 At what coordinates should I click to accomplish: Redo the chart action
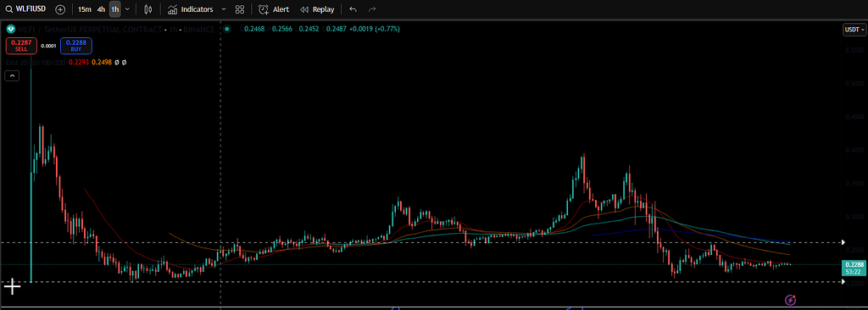click(372, 9)
